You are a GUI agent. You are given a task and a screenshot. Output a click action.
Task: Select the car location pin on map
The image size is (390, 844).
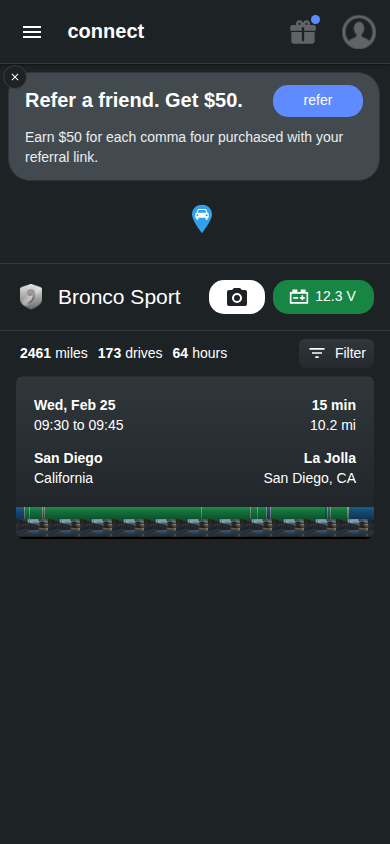[202, 219]
